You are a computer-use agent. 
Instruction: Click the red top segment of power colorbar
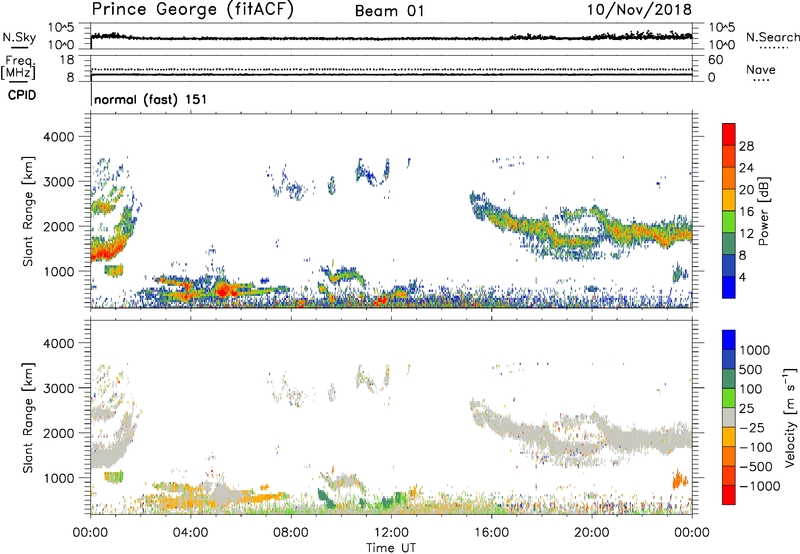[x=729, y=134]
